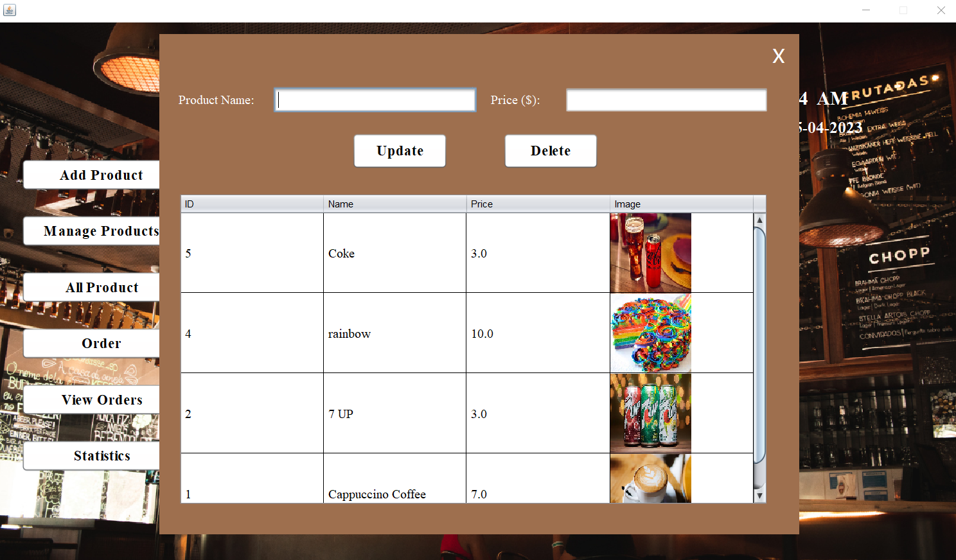Click the scroll down arrow of the table
The width and height of the screenshot is (956, 560).
coord(759,496)
